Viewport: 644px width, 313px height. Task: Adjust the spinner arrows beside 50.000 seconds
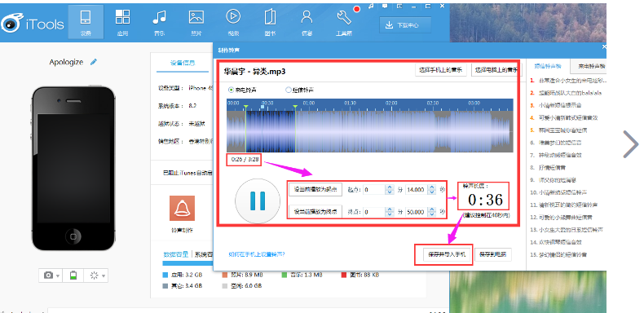(431, 212)
